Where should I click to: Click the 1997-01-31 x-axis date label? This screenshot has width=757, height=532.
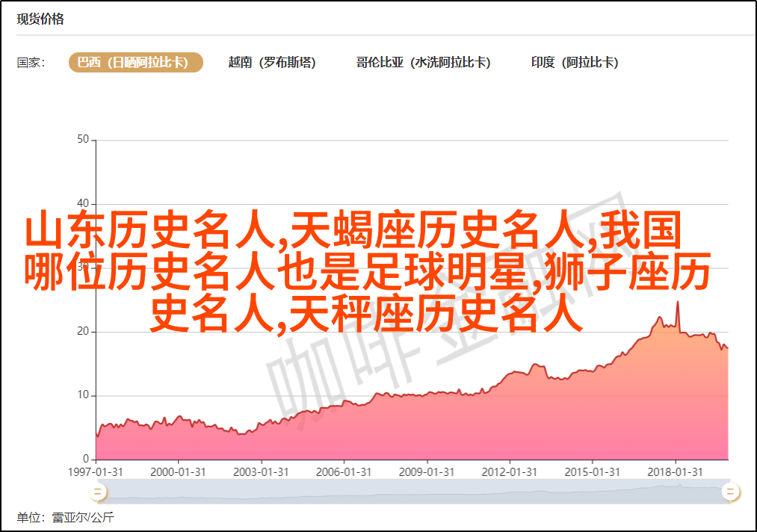point(96,472)
